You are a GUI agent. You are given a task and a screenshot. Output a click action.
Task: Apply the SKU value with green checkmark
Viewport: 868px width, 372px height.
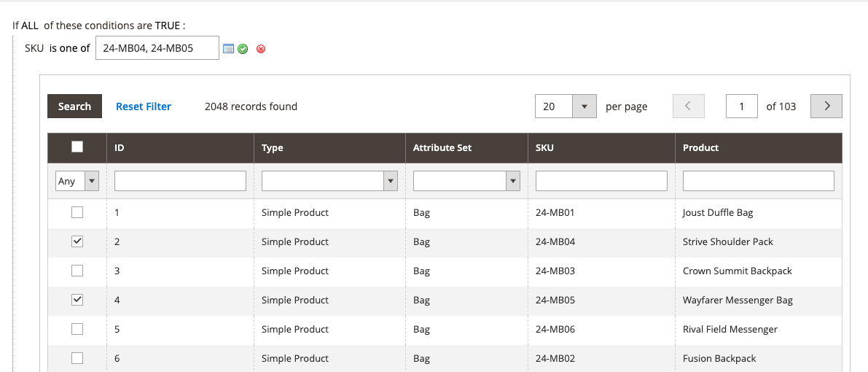pyautogui.click(x=243, y=49)
